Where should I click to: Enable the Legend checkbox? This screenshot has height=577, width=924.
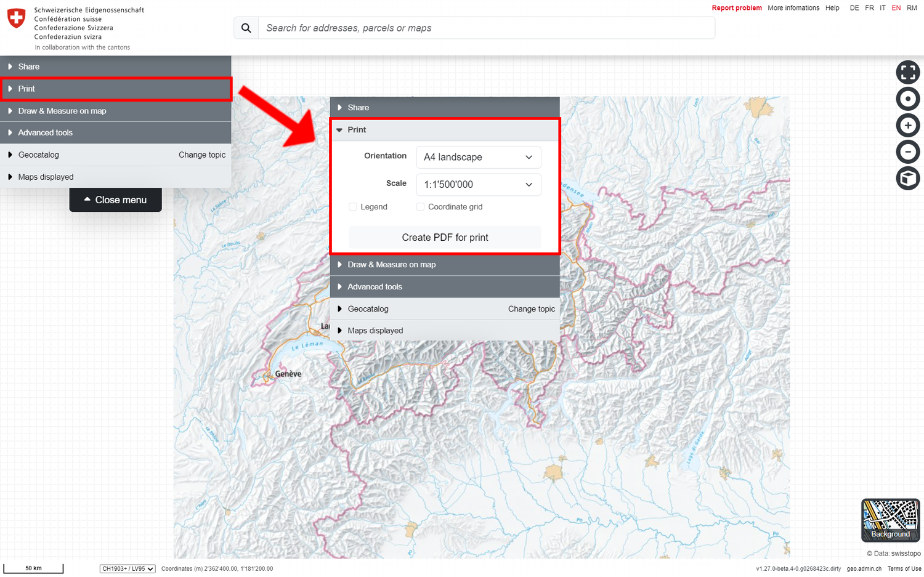[x=353, y=207]
